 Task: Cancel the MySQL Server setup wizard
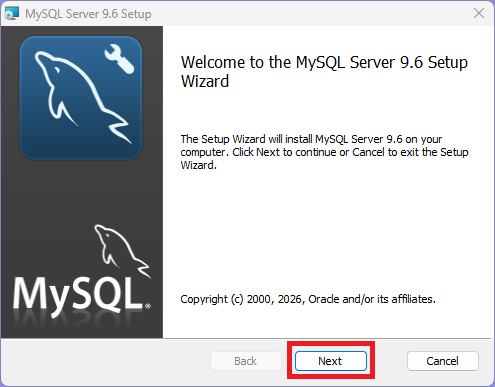point(442,361)
